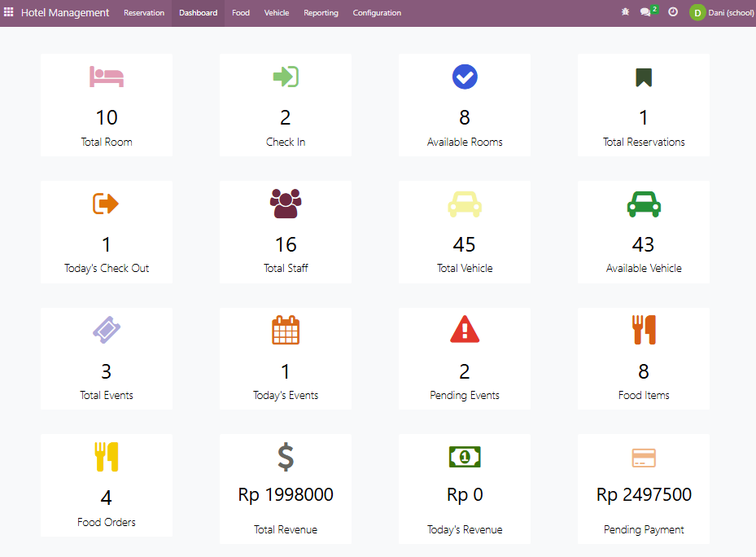Open the apps grid menu icon
The image size is (756, 557).
pos(9,12)
